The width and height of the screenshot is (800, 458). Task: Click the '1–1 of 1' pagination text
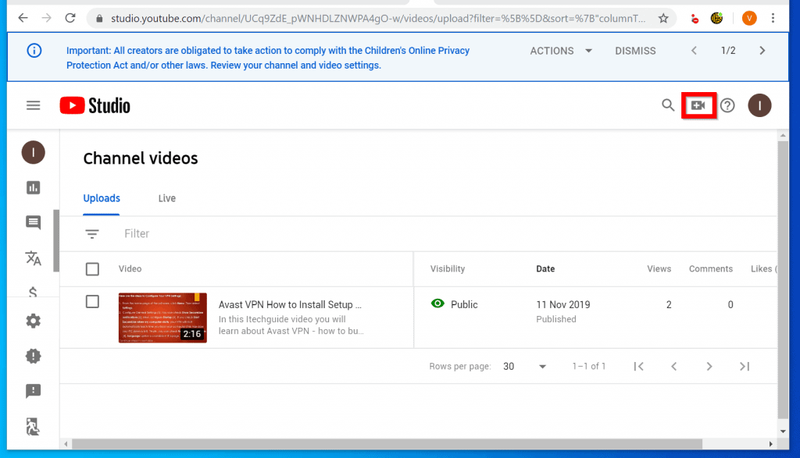coord(589,366)
